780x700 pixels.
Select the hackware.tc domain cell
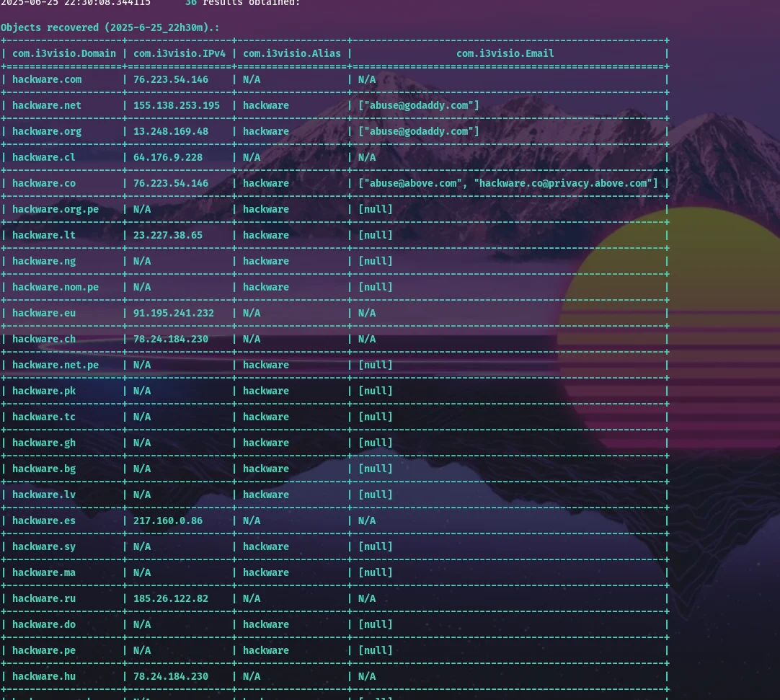pos(44,417)
